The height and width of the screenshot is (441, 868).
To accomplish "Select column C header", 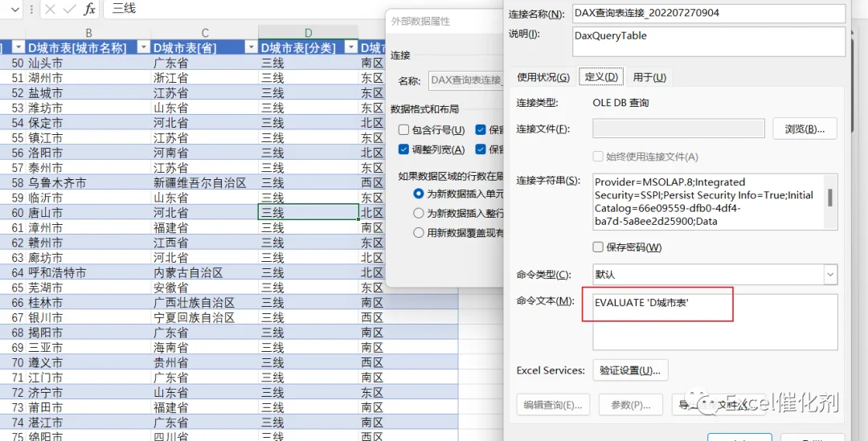I will (205, 33).
